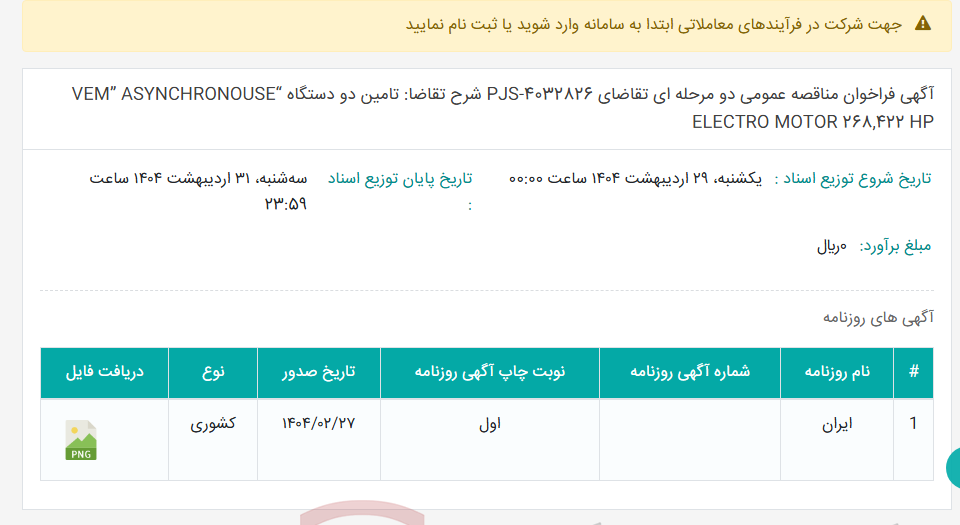Click the 'آگهی های روزنامه' section heading
Image resolution: width=960 pixels, height=525 pixels.
(878, 318)
